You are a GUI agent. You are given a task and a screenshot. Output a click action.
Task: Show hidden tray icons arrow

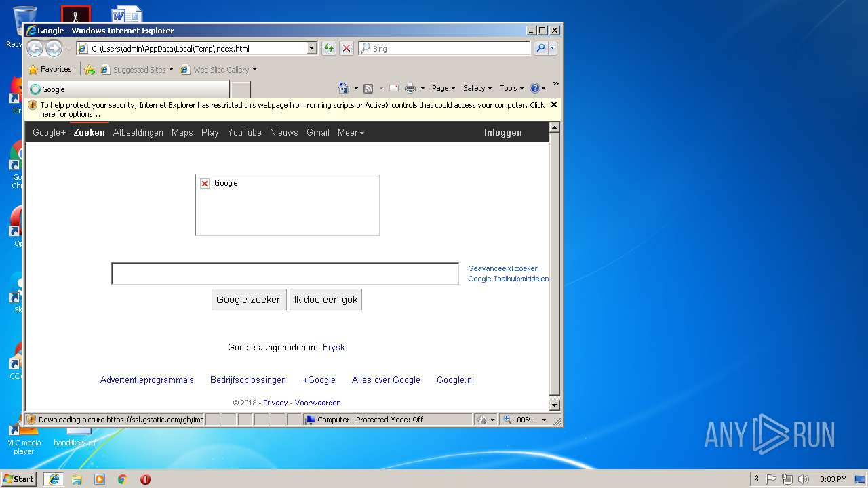pyautogui.click(x=756, y=479)
